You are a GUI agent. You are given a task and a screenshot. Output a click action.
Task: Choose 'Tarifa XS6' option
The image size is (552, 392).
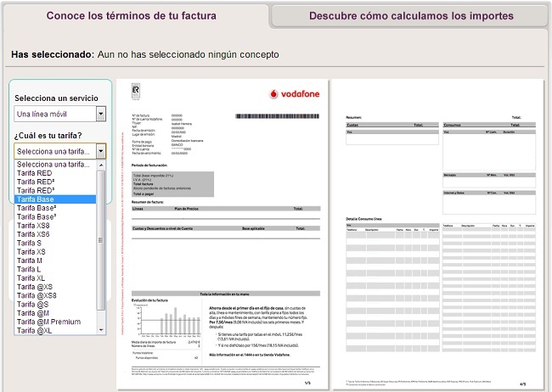point(55,234)
